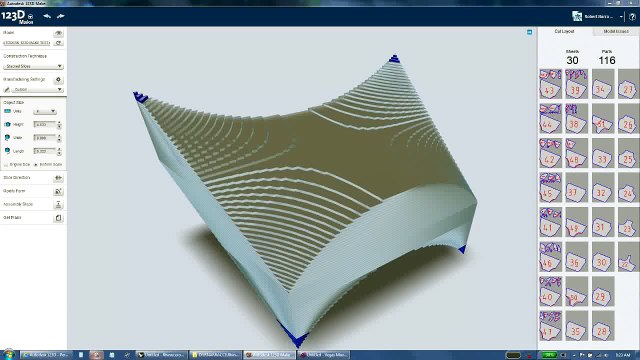This screenshot has height=360, width=640.
Task: Open the Construction Technique dropdown
Action: point(33,66)
